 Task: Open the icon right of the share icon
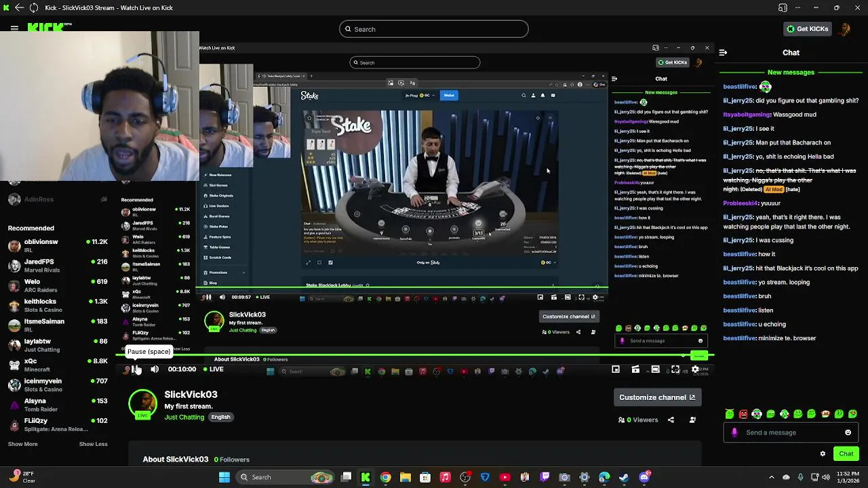pos(692,420)
